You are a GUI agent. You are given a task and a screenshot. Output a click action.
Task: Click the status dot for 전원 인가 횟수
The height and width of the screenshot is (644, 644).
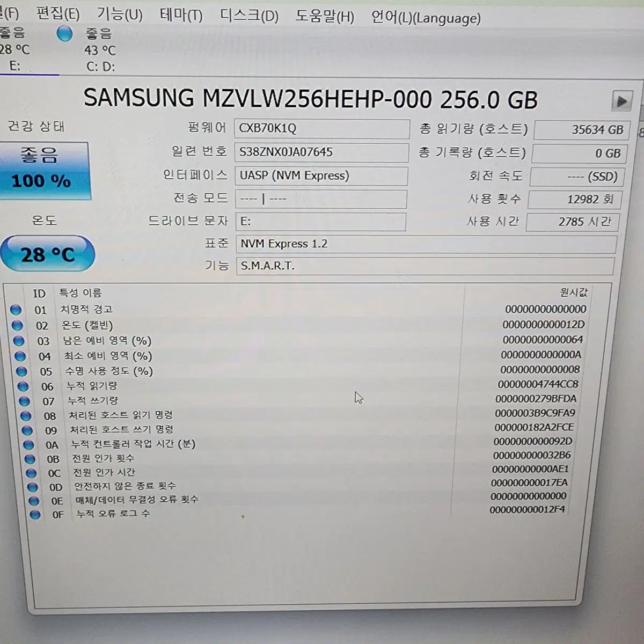tap(30, 459)
